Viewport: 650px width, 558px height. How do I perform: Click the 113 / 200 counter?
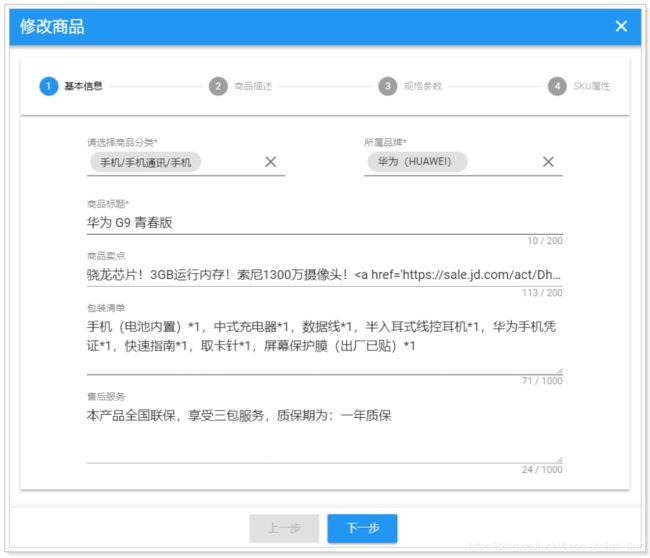pyautogui.click(x=542, y=293)
